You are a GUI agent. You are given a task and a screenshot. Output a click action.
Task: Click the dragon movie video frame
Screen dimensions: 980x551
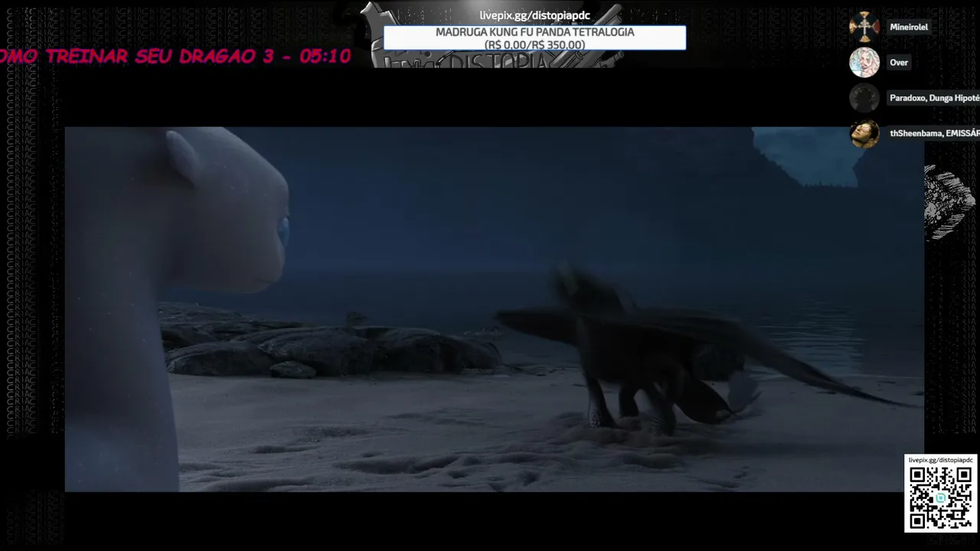coord(495,309)
